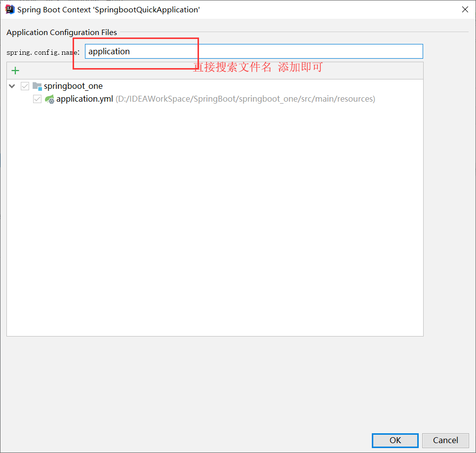476x453 pixels.
Task: Click the overlay badge on the application.yml icon
Action: pos(51,101)
